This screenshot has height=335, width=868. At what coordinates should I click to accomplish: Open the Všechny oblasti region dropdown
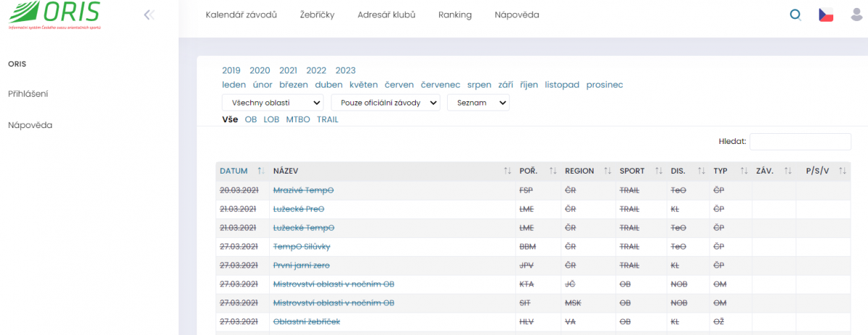pyautogui.click(x=273, y=103)
